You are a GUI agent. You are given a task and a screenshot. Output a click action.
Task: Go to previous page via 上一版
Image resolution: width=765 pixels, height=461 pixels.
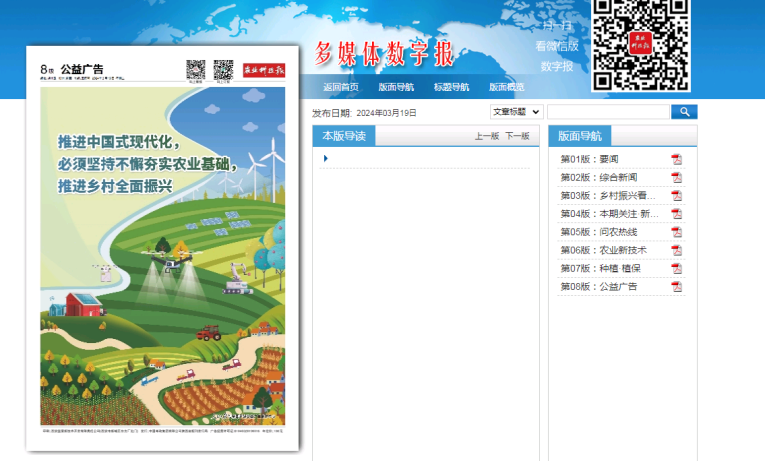[486, 136]
